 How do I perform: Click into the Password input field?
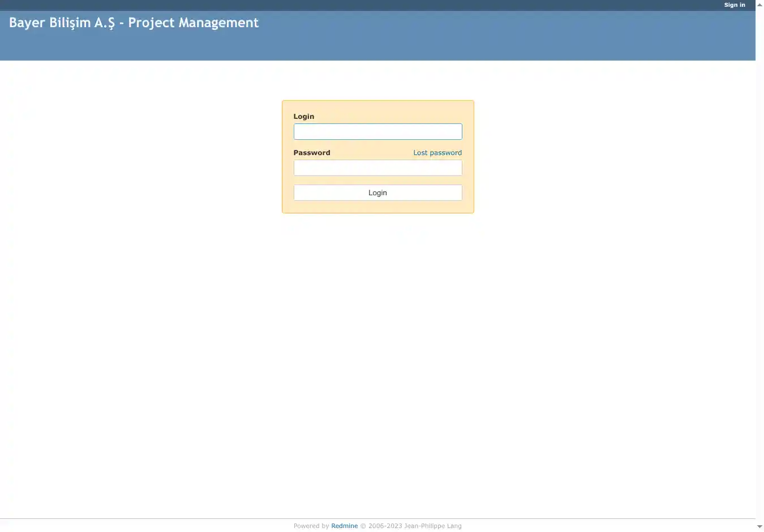[377, 168]
